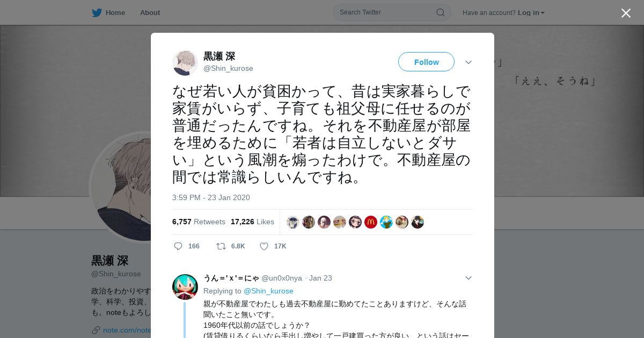Click the McDonald's avatar among likers
This screenshot has width=644, height=338.
tap(371, 222)
